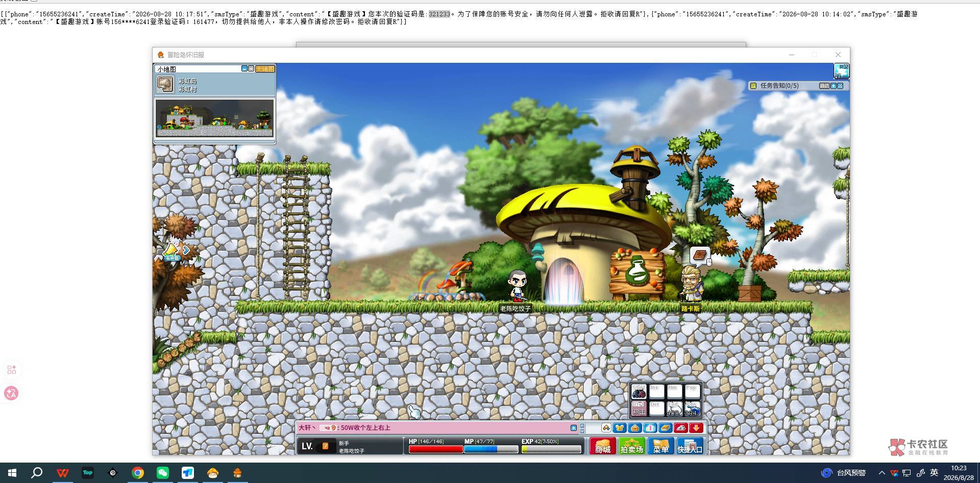Open the skill book icon
Image resolution: width=980 pixels, height=483 pixels.
pyautogui.click(x=666, y=428)
